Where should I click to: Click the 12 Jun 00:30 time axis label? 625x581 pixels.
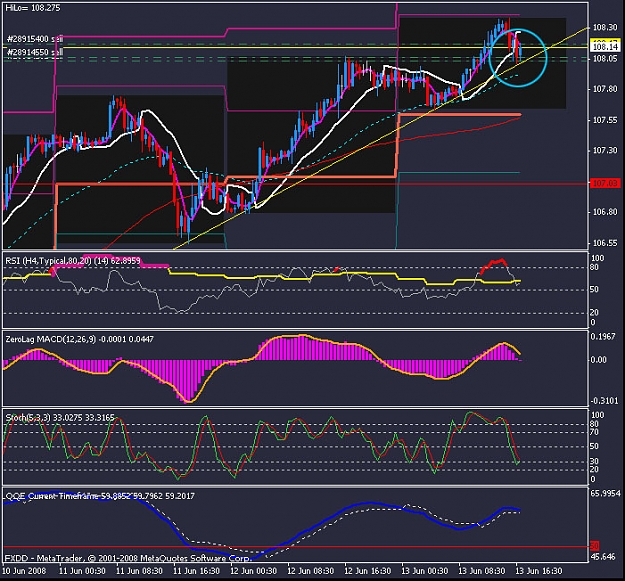click(x=254, y=571)
